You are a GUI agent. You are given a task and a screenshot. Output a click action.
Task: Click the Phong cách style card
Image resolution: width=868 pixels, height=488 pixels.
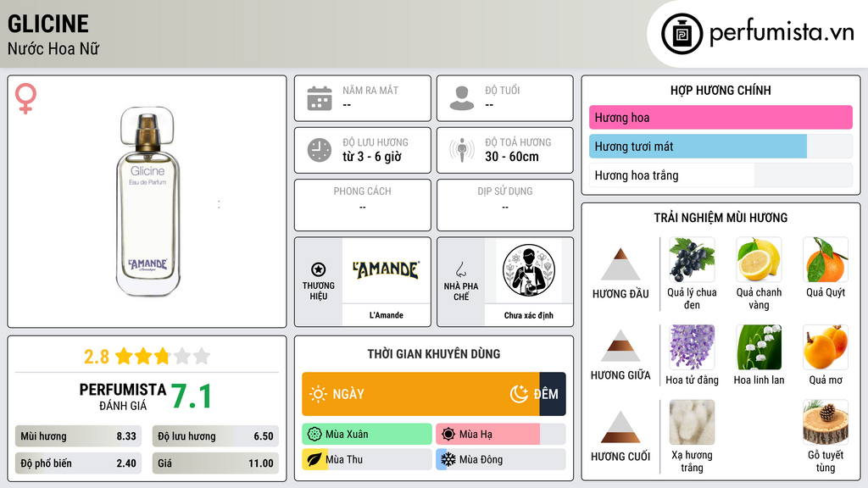click(x=363, y=205)
